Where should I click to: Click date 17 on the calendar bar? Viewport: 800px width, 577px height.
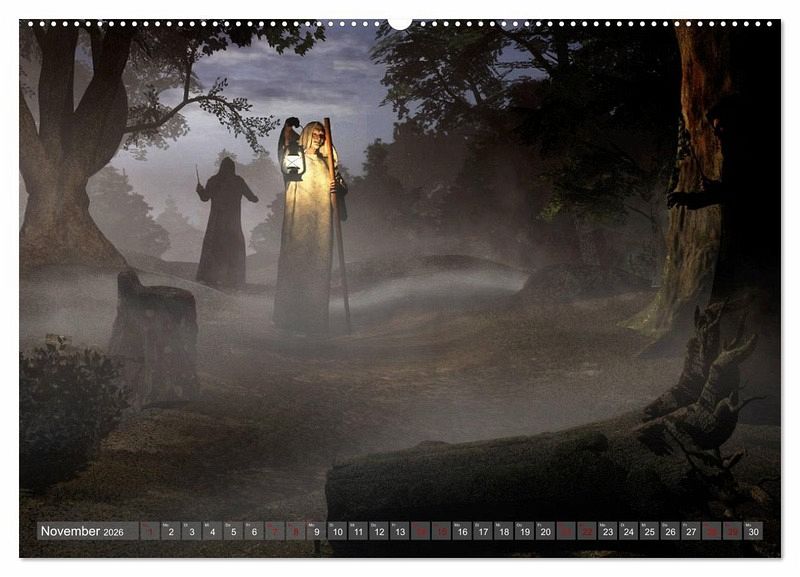click(483, 531)
